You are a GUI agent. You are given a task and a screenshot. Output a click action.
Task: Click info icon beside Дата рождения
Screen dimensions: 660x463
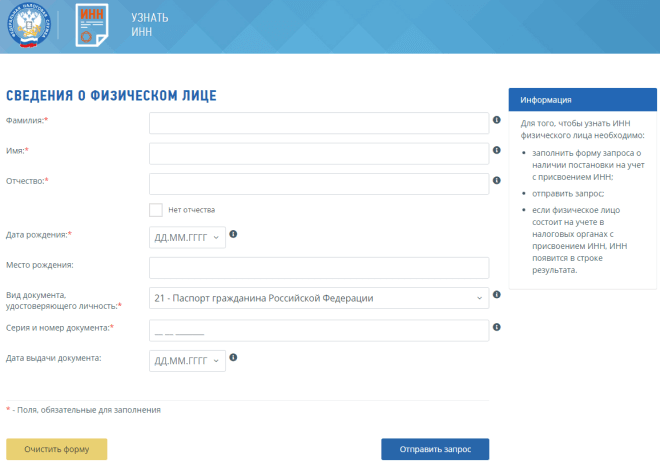pyautogui.click(x=233, y=234)
